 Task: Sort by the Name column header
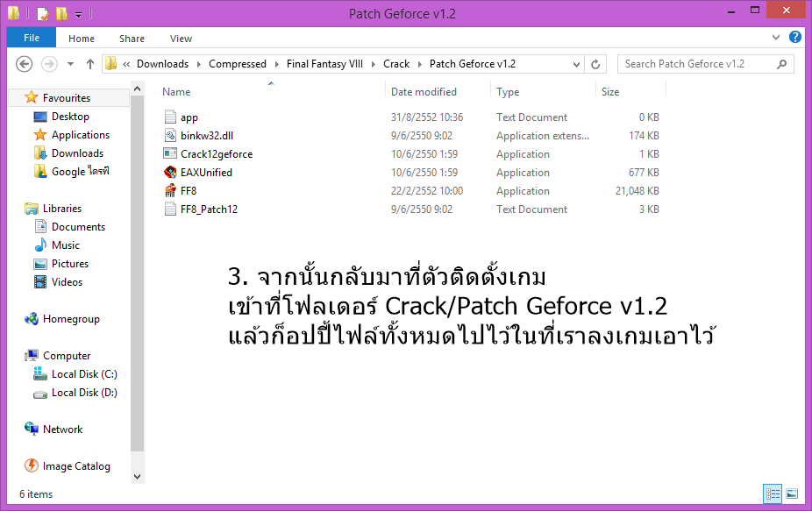tap(176, 92)
